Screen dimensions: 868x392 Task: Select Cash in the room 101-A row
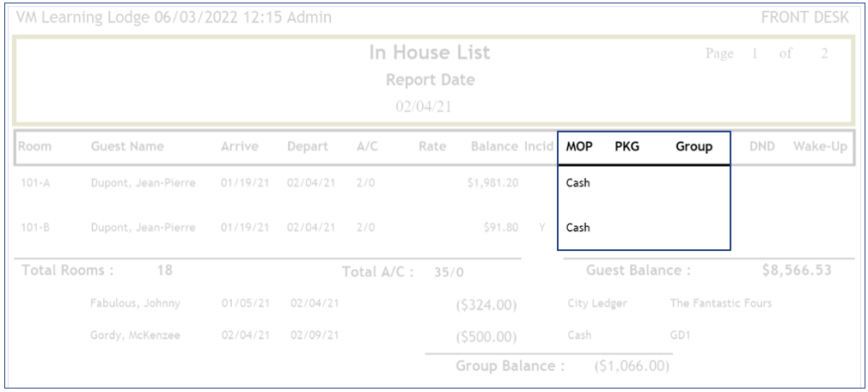point(578,183)
